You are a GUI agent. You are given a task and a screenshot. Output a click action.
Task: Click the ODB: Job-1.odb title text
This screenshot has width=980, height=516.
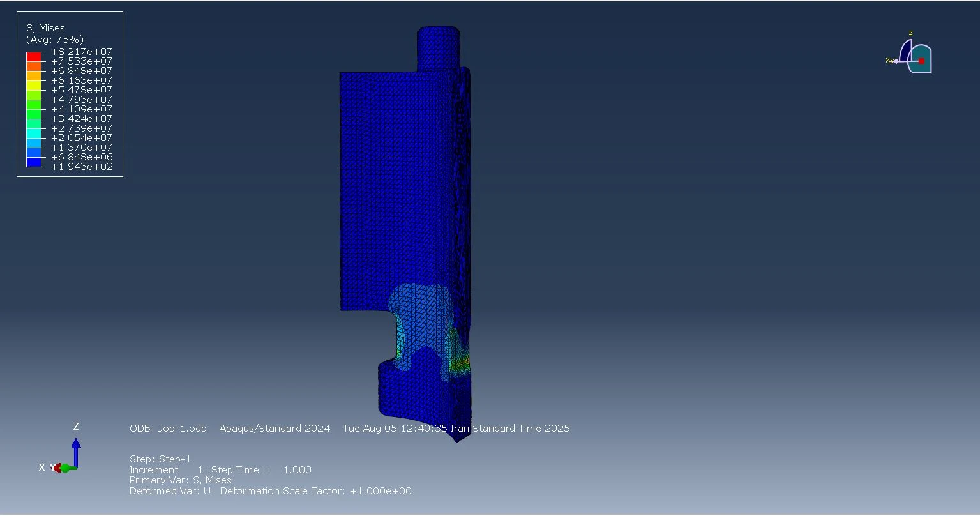point(168,429)
